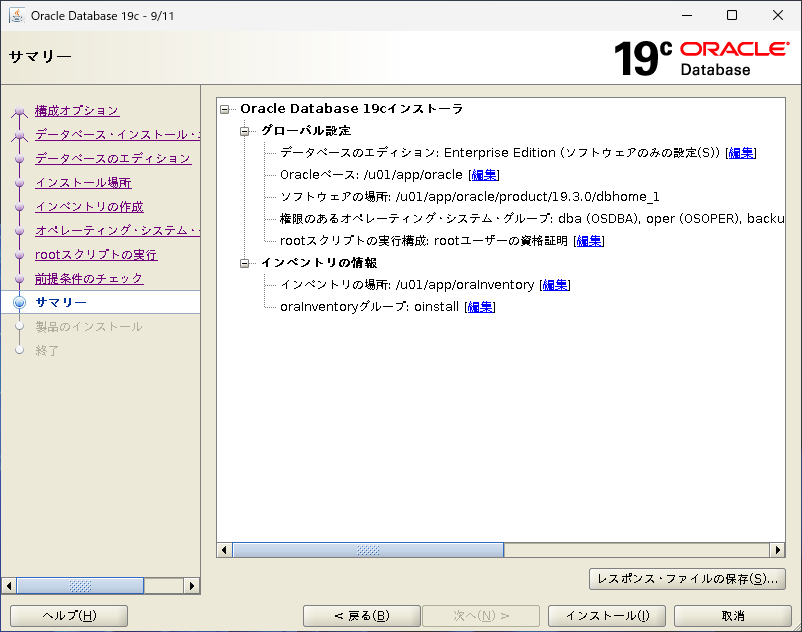The width and height of the screenshot is (802, 632).
Task: Select the Oracle Database 19cインストーラ root label
Action: (x=352, y=109)
